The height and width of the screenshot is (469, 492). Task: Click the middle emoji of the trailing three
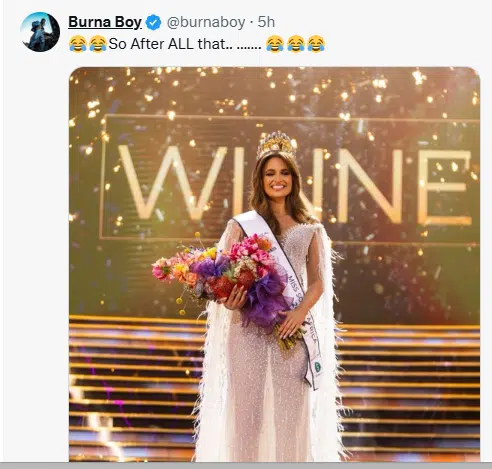click(296, 44)
